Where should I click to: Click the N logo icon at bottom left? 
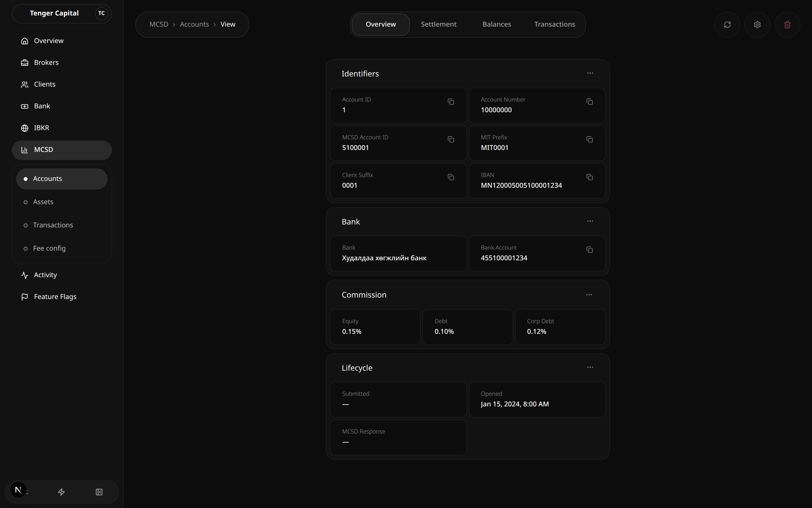18,490
